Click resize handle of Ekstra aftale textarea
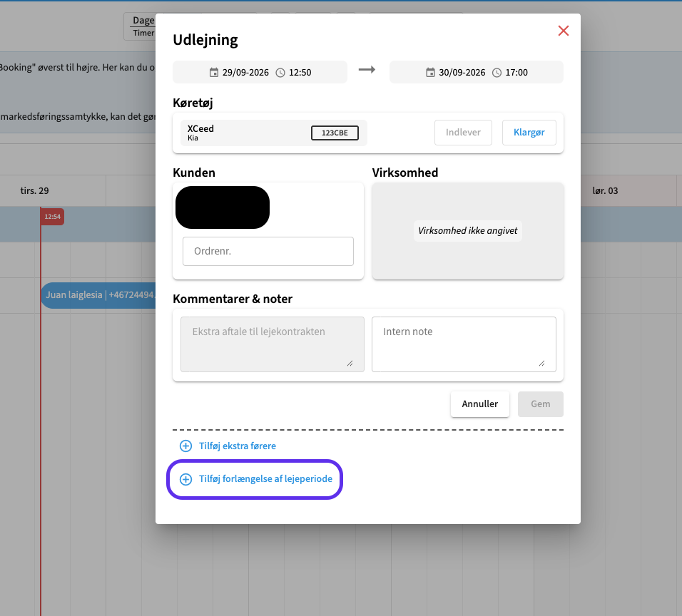The height and width of the screenshot is (616, 682). coord(350,364)
